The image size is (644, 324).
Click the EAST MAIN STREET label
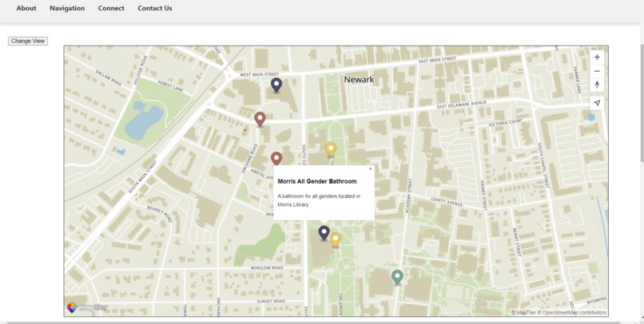point(437,61)
